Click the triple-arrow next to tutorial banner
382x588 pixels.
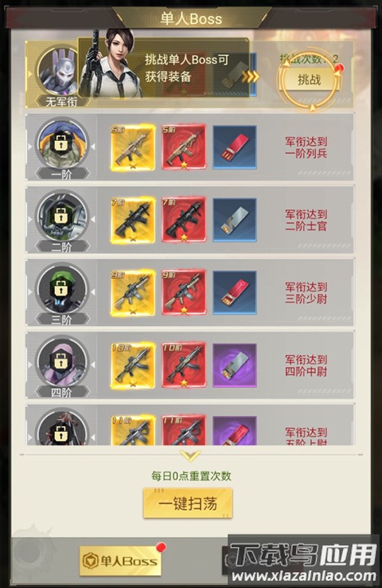250,76
